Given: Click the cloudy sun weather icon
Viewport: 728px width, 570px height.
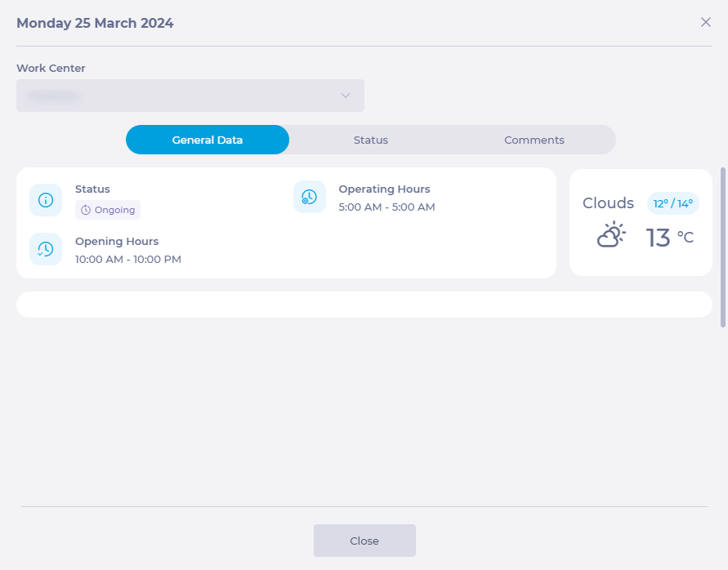Looking at the screenshot, I should click(x=611, y=235).
